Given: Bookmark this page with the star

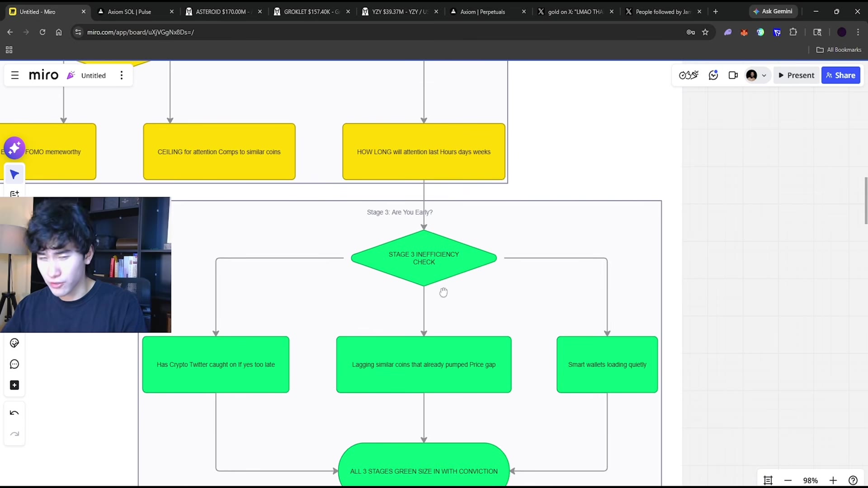Looking at the screenshot, I should [705, 32].
